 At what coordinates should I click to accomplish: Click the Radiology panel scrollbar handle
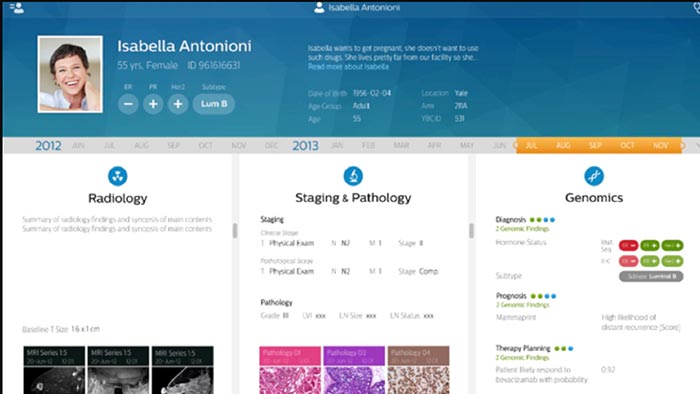(x=235, y=231)
